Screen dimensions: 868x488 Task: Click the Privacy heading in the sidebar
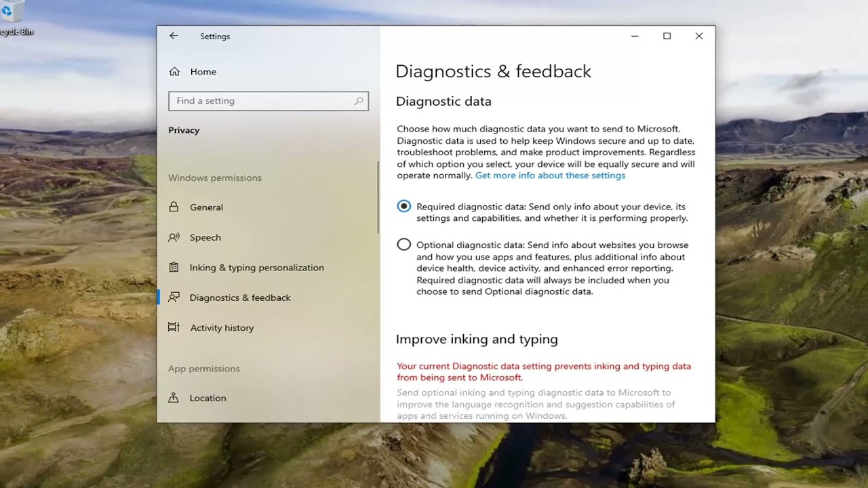(x=184, y=130)
